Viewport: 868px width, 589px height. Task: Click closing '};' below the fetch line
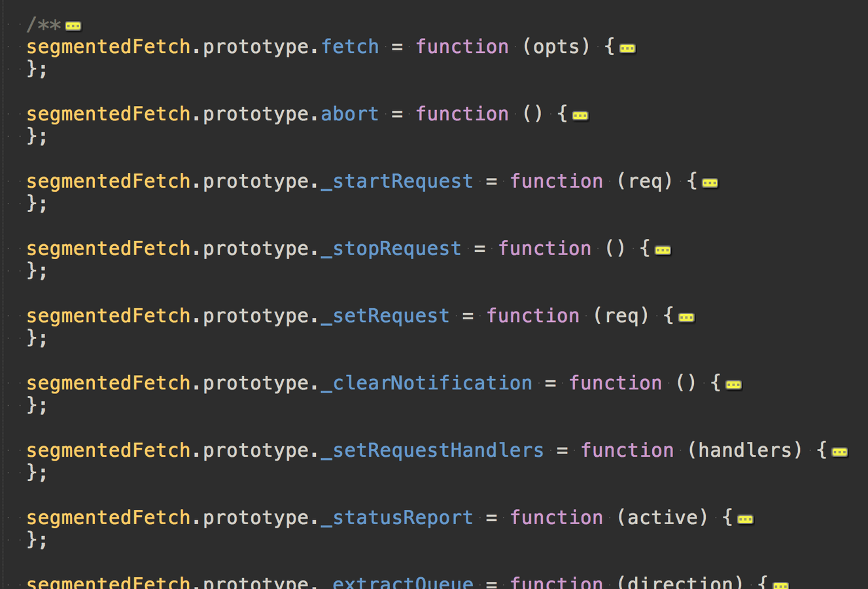37,69
